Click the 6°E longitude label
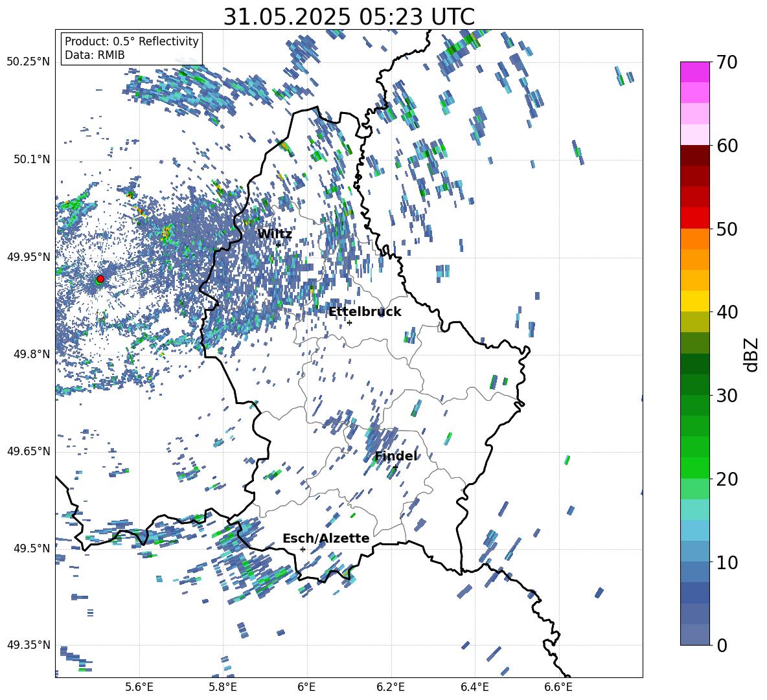Viewport: 767px width, 700px height. point(306,687)
